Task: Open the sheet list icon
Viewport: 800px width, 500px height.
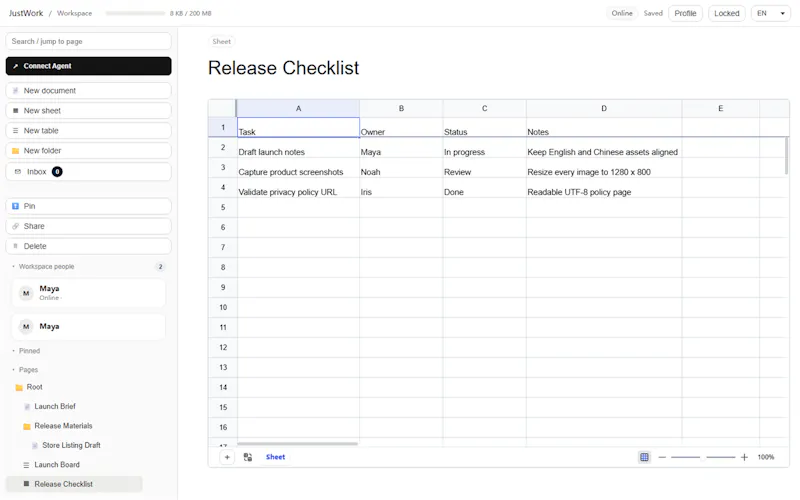Action: pos(248,457)
